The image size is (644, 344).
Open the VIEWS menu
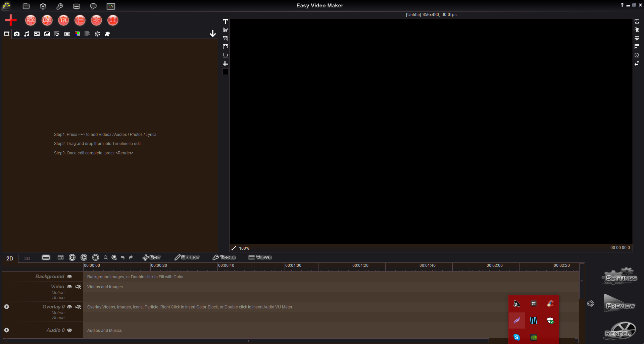(x=260, y=257)
